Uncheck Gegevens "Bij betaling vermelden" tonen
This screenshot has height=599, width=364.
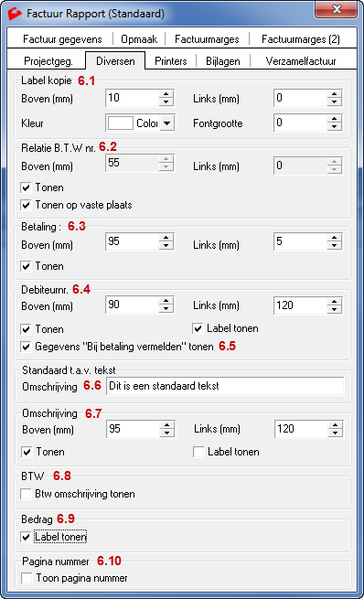pyautogui.click(x=26, y=347)
